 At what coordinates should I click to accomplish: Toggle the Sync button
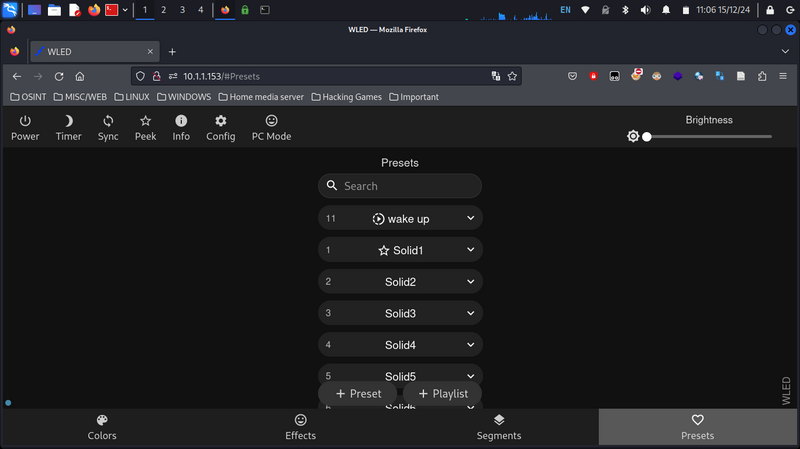[x=108, y=128]
